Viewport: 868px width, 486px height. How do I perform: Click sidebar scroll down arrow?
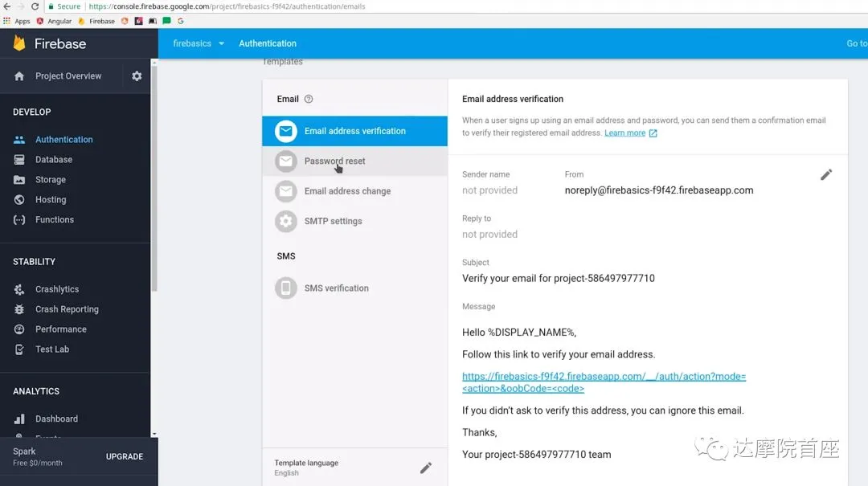(154, 435)
